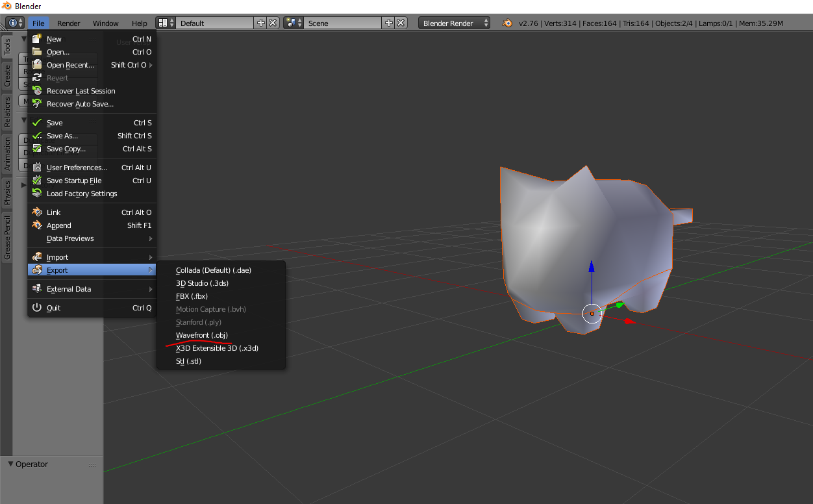Image resolution: width=813 pixels, height=504 pixels.
Task: Switch to the Create tab
Action: tap(7, 76)
